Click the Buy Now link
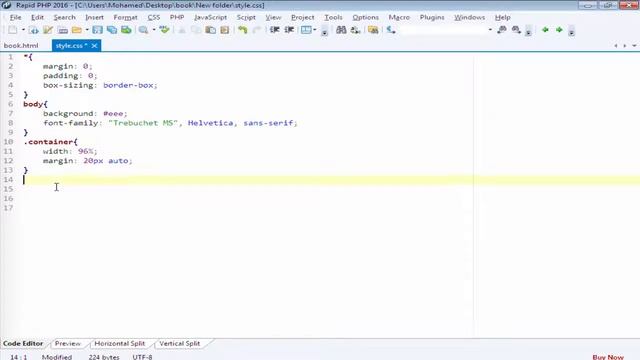640x360 pixels. (x=608, y=357)
